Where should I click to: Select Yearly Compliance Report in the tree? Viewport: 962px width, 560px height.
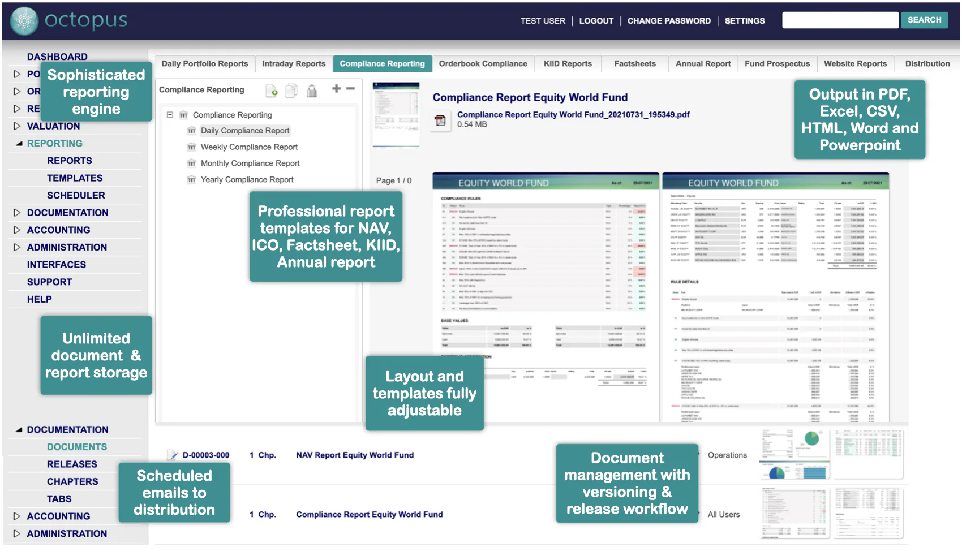click(x=247, y=179)
